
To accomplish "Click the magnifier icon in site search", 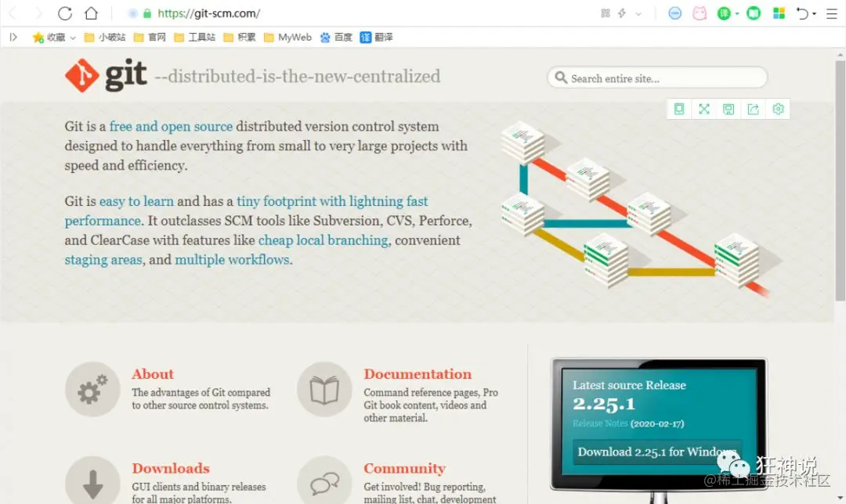I will click(x=561, y=77).
